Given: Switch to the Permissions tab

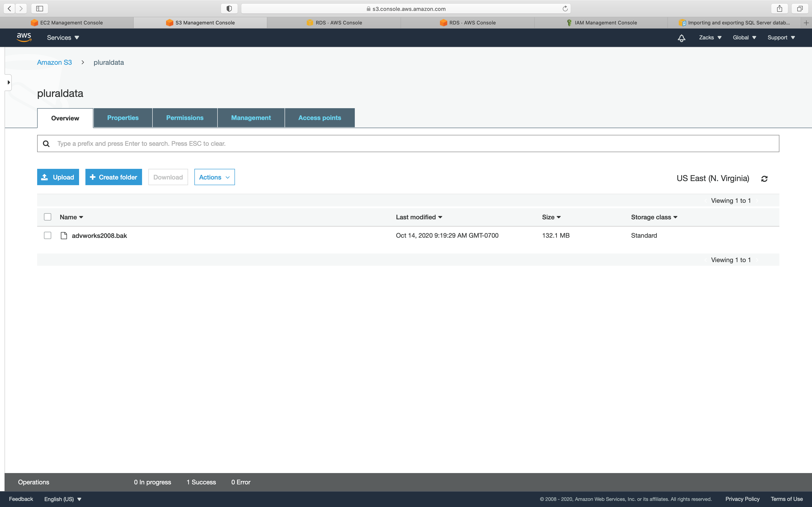Looking at the screenshot, I should 185,118.
